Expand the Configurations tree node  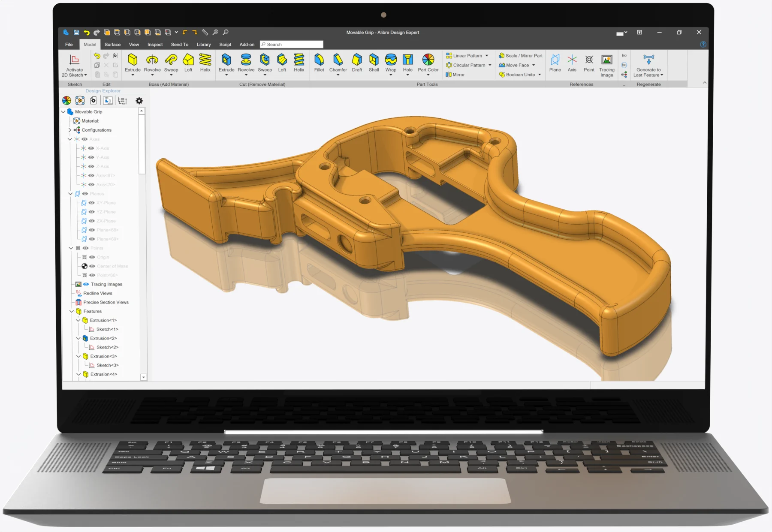coord(69,130)
